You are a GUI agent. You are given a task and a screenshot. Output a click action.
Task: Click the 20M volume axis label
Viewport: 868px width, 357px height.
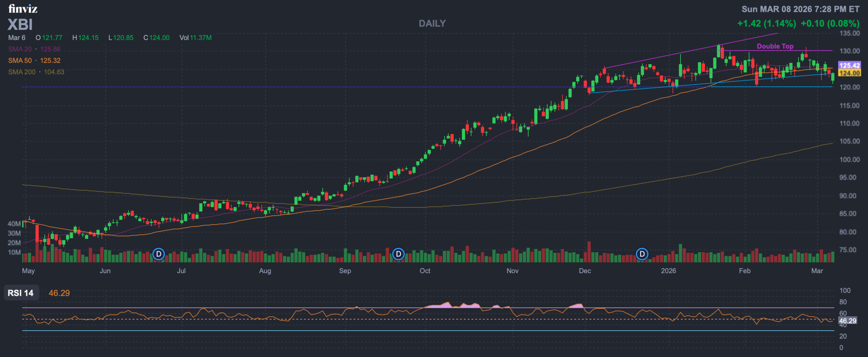(x=14, y=243)
